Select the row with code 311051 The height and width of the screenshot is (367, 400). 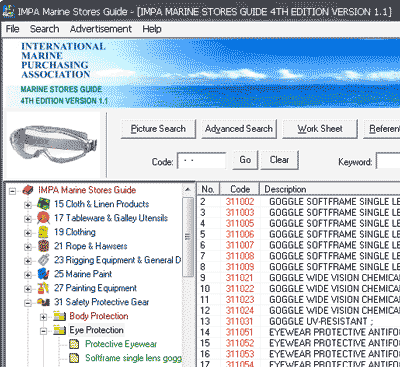tap(299, 332)
